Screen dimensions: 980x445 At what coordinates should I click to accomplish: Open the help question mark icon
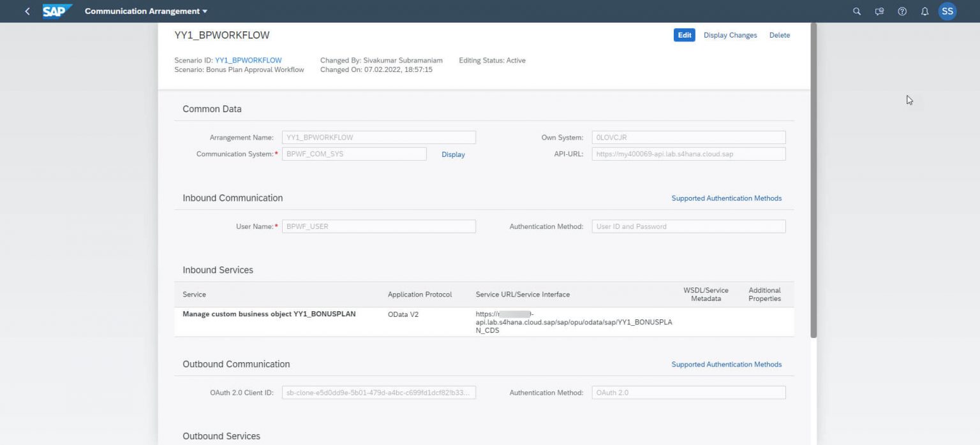(902, 11)
